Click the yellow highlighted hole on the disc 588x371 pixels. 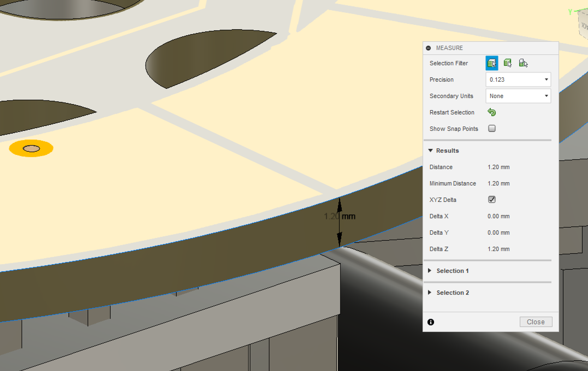[31, 148]
